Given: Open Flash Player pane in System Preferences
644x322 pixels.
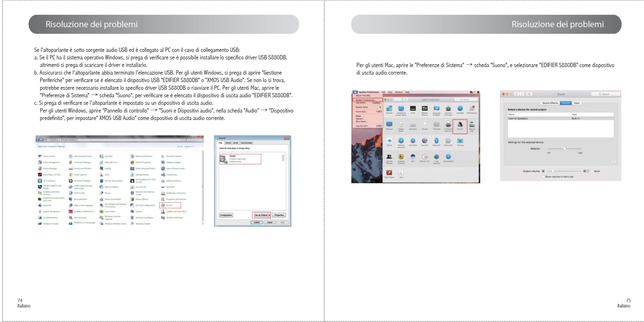Looking at the screenshot, I should 389,173.
